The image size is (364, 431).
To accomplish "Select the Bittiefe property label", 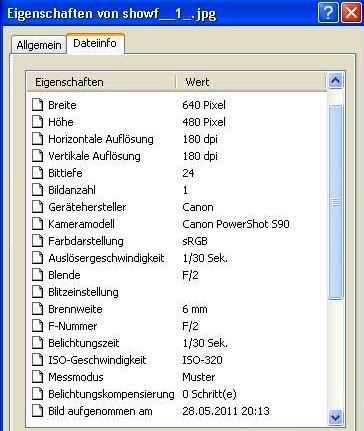I will [65, 173].
